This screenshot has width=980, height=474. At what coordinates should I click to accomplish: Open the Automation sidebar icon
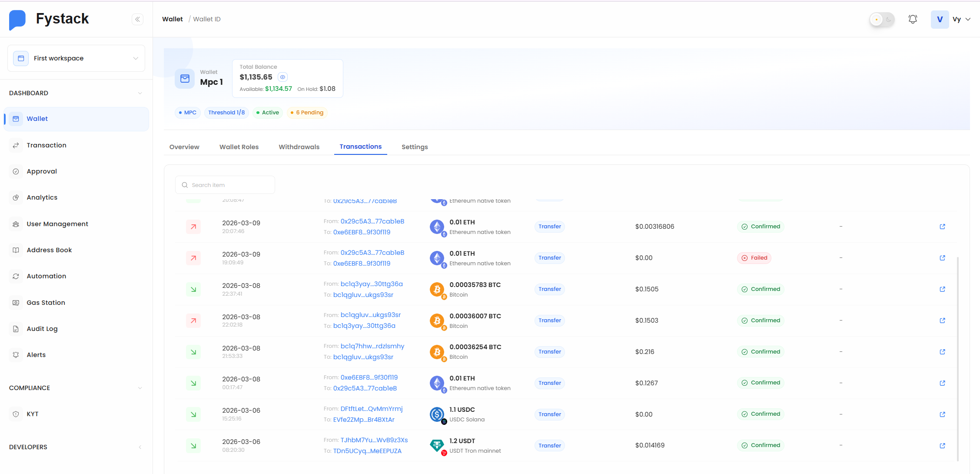click(x=16, y=276)
